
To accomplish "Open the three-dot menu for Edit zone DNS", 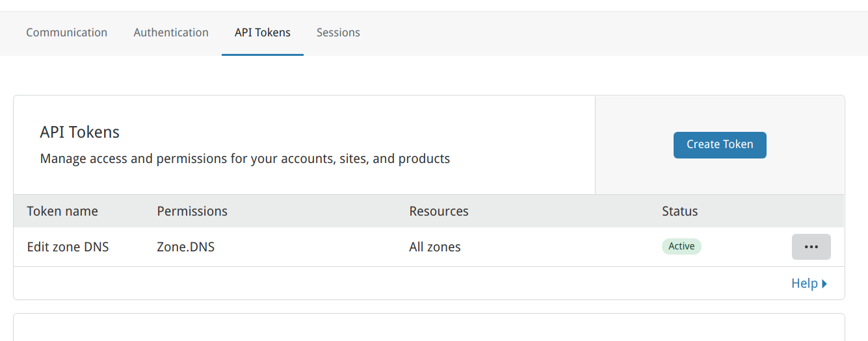I will (811, 247).
